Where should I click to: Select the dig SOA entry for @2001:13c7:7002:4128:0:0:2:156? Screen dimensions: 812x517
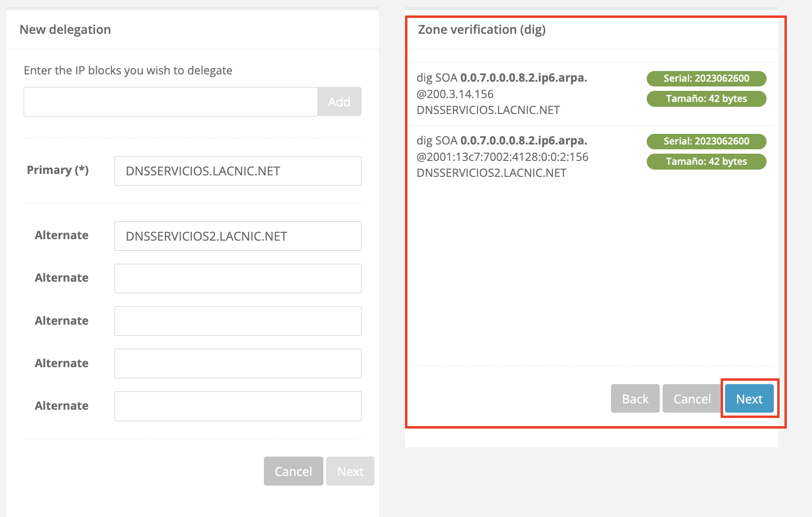click(502, 157)
